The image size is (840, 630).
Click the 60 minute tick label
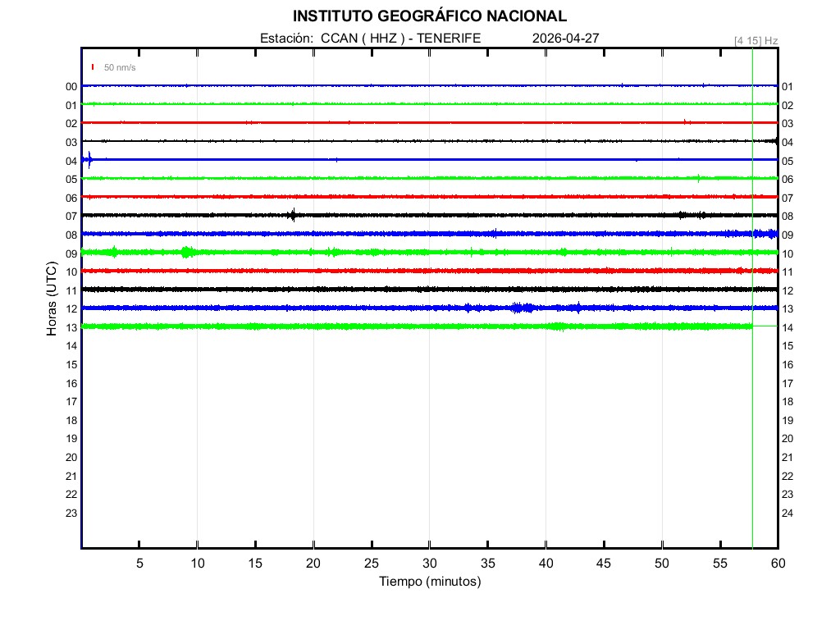point(777,564)
